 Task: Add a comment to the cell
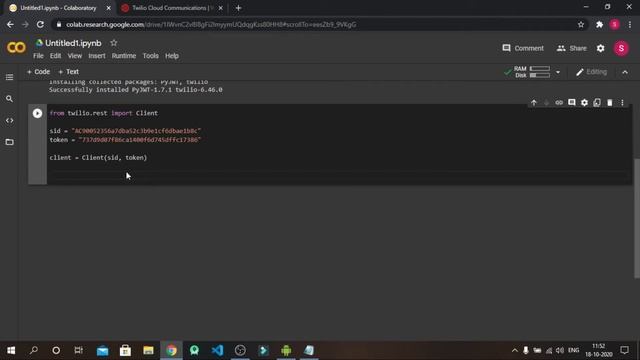(x=572, y=103)
